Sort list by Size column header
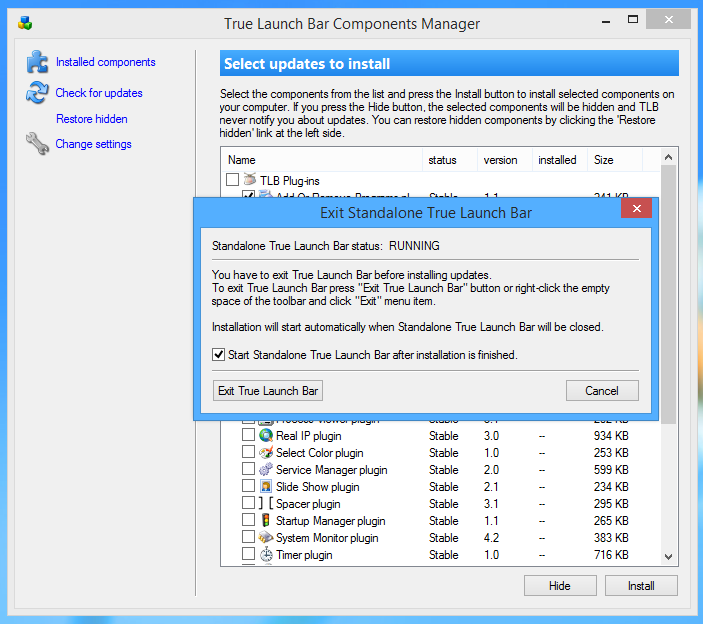This screenshot has width=703, height=624. pyautogui.click(x=615, y=160)
